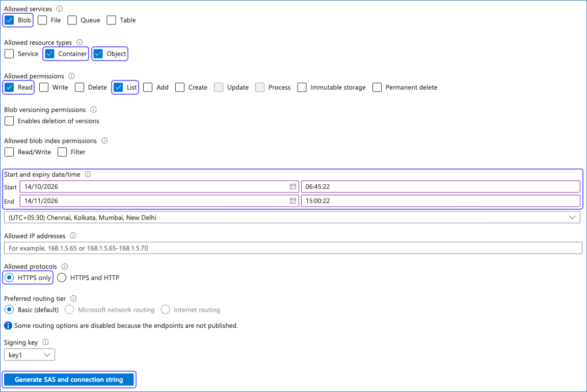Uncheck the Object resource type
Image resolution: width=587 pixels, height=392 pixels.
click(98, 54)
